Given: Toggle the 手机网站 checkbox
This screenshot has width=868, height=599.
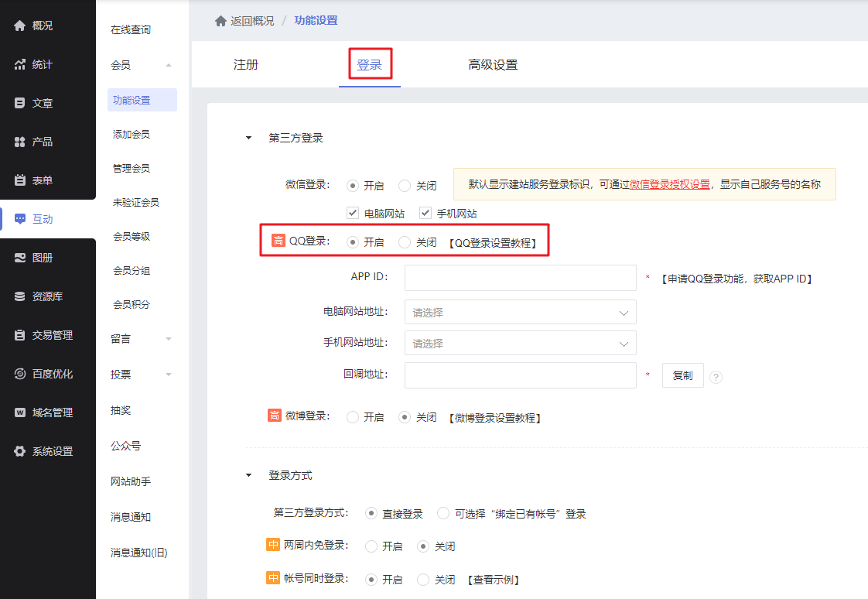Looking at the screenshot, I should [425, 213].
